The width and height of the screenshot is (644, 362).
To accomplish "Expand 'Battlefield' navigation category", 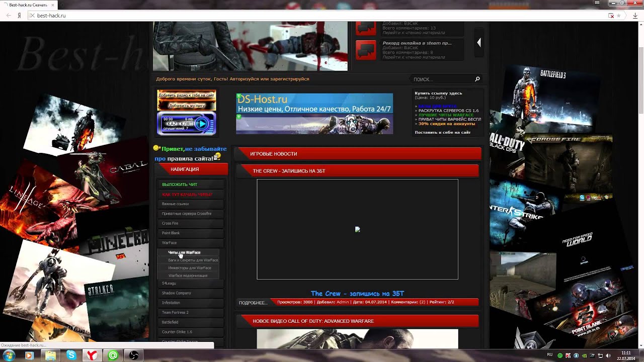I will (190, 322).
